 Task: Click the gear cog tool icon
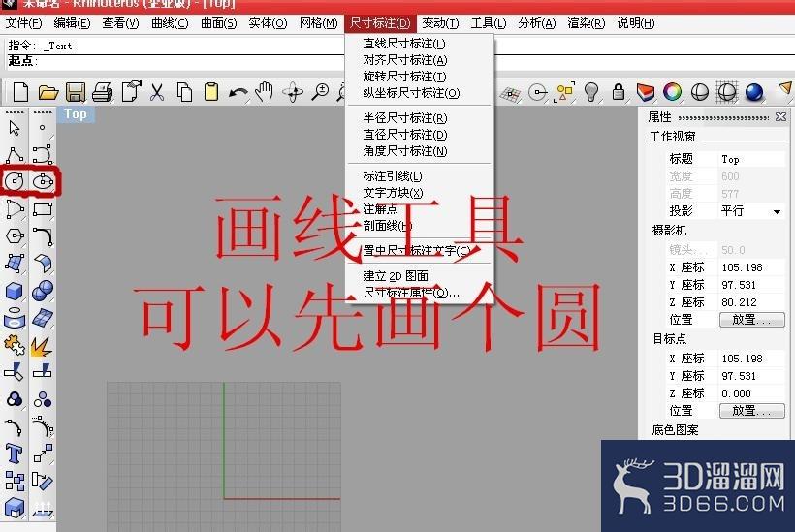coord(15,346)
